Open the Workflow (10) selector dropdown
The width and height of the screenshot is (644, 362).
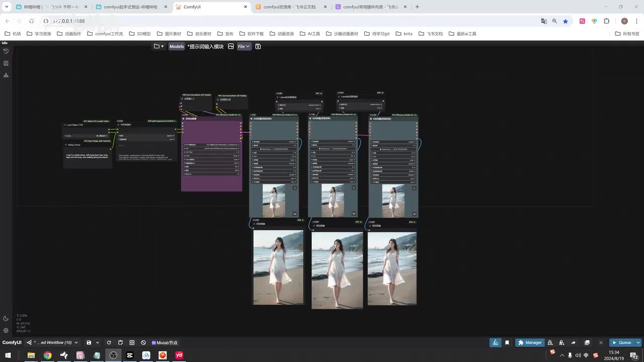[53, 342]
